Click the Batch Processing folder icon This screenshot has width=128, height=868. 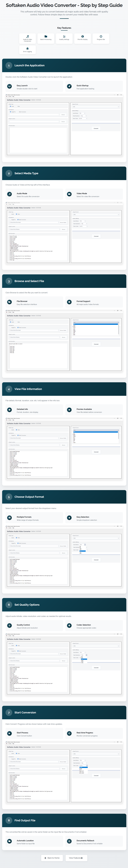(46, 36)
